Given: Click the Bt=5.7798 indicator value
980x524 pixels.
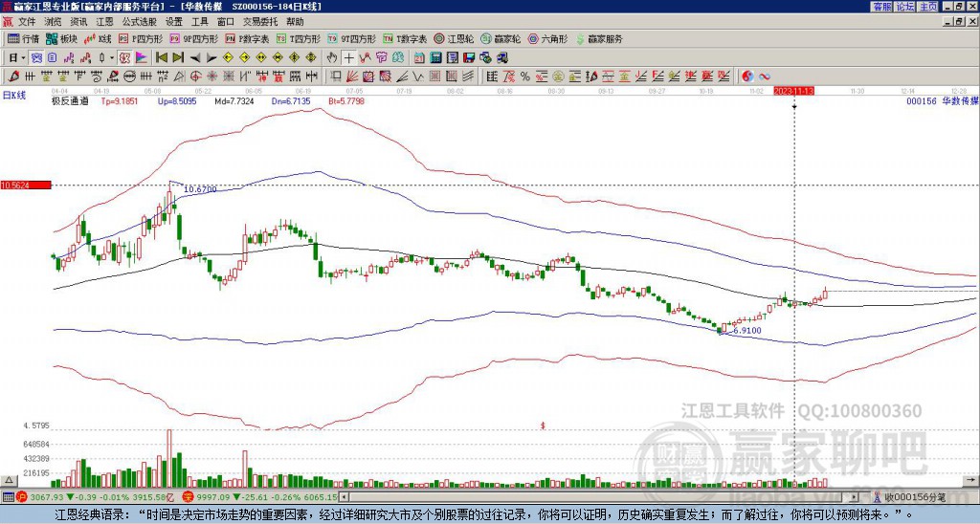Looking at the screenshot, I should (346, 100).
